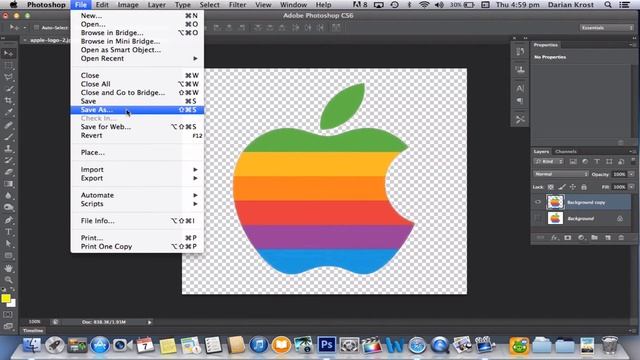Select the Gradient tool
This screenshot has width=640, height=360.
pos(8,184)
